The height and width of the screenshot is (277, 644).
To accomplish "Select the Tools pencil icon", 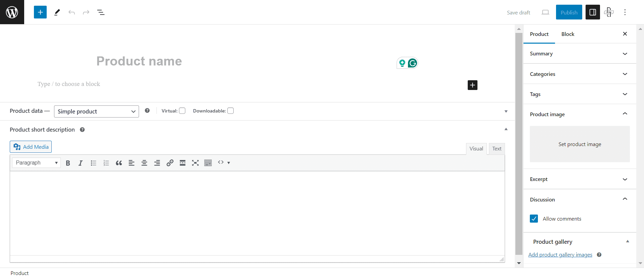I will coord(57,12).
